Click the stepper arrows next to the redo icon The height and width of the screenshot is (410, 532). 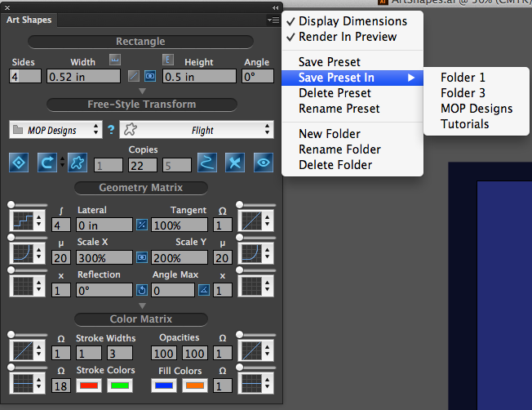pyautogui.click(x=63, y=162)
